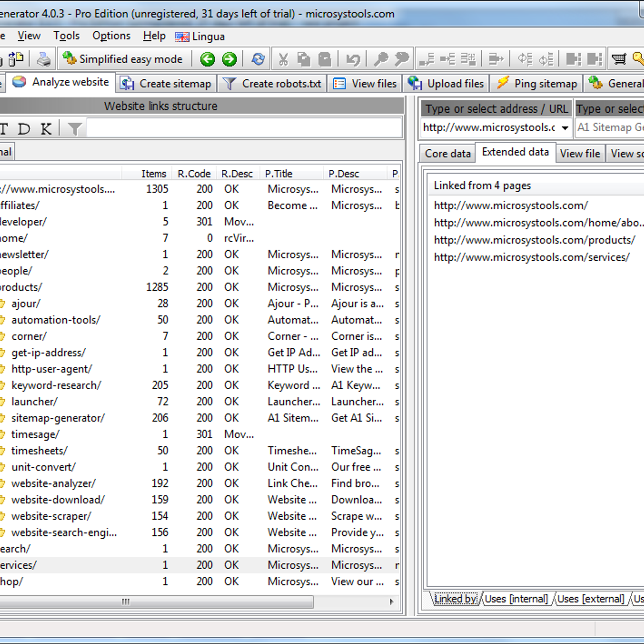
Task: Select the Extended data tab
Action: pyautogui.click(x=516, y=152)
